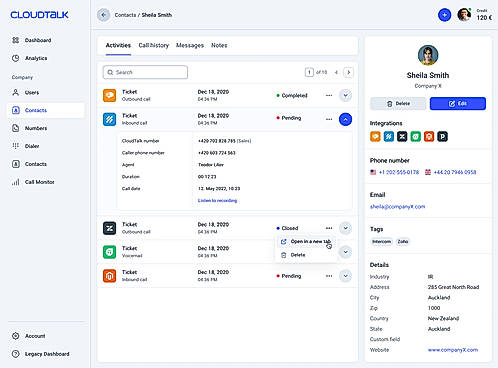The image size is (498, 368).
Task: Click the orange integration icon in Integrations
Action: 375,136
